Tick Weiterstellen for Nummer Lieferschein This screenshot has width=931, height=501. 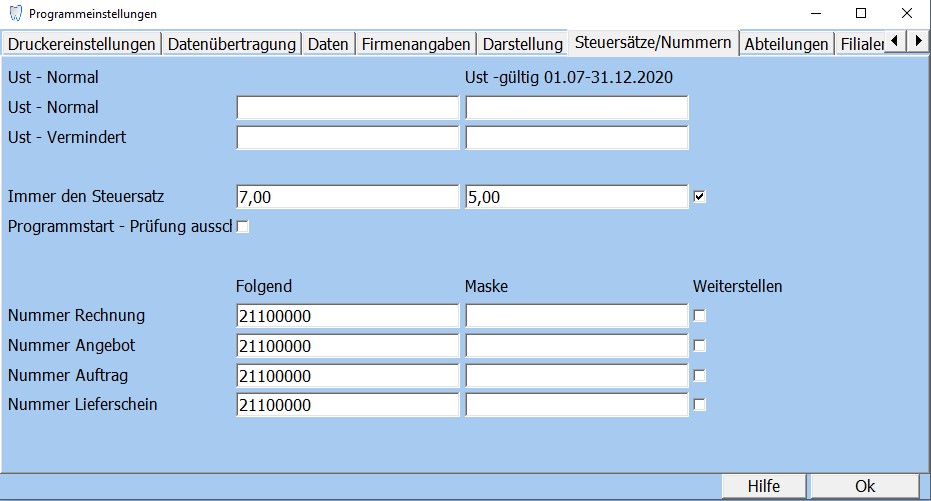(x=700, y=406)
